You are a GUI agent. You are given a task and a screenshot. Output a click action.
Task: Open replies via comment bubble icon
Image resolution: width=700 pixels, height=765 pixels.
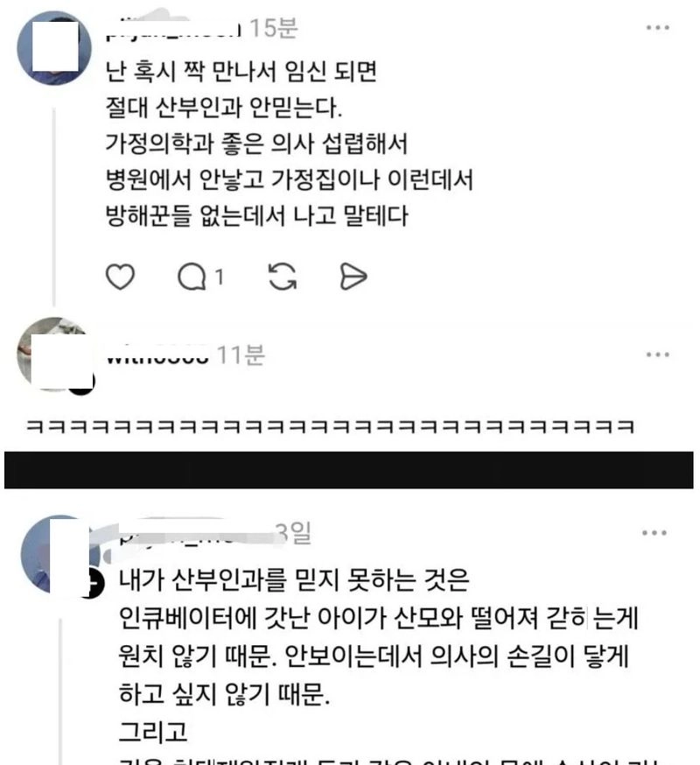(192, 277)
